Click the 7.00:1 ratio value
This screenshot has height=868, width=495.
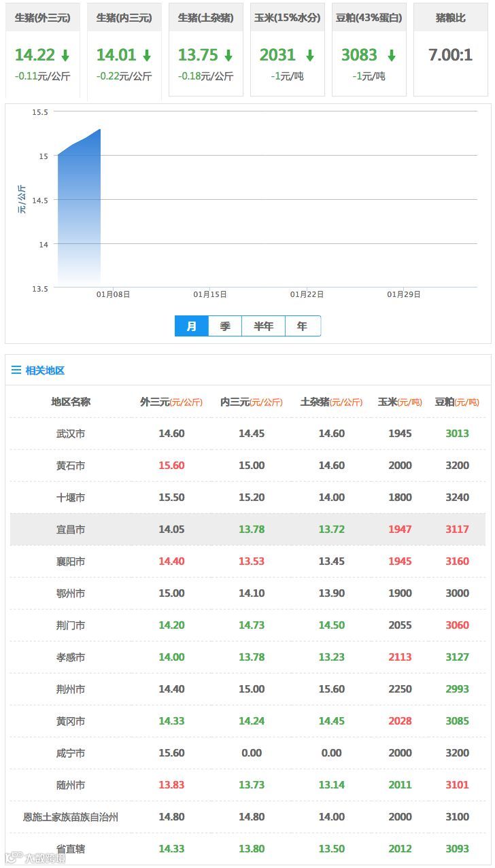[x=450, y=55]
